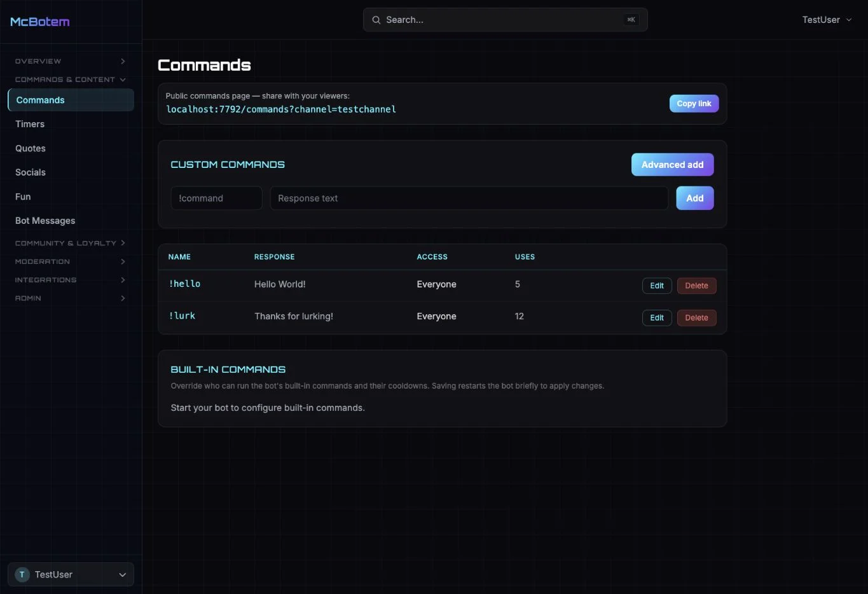868x594 pixels.
Task: Click the Advanced add button
Action: click(672, 165)
